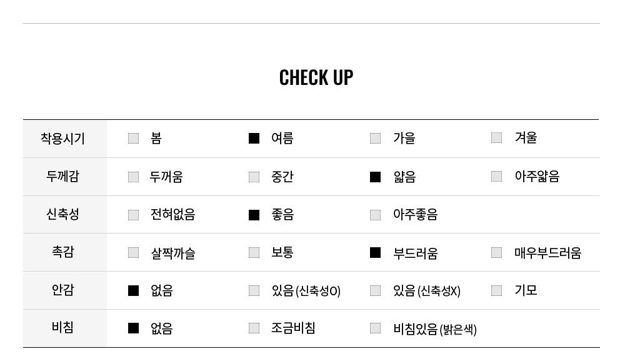
Task: Check the 봄 checkbox in 착용시기 row
Action: [133, 138]
